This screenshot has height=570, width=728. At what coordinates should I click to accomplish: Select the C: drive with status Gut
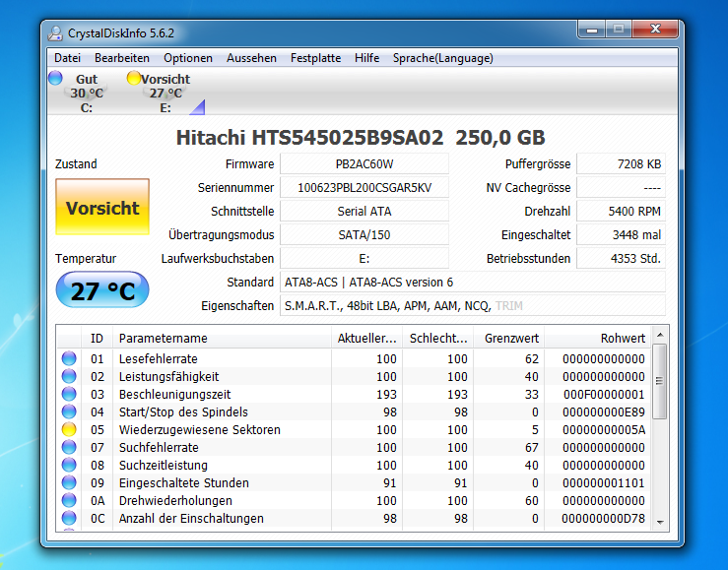tap(87, 94)
